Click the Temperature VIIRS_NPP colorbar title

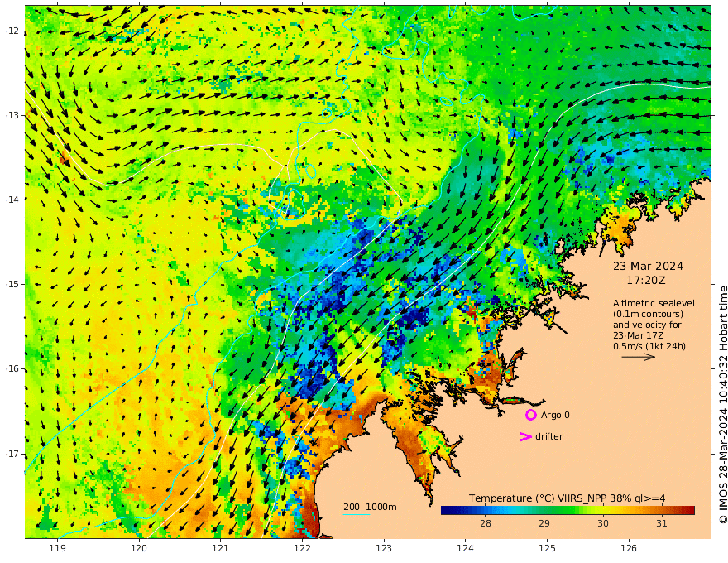coord(567,498)
